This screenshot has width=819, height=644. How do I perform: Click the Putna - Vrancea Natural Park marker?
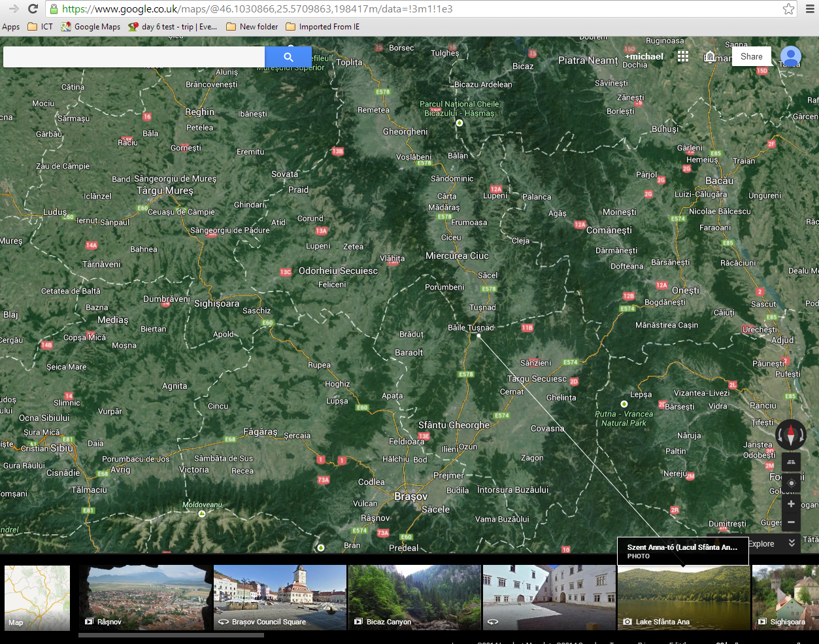pos(624,404)
